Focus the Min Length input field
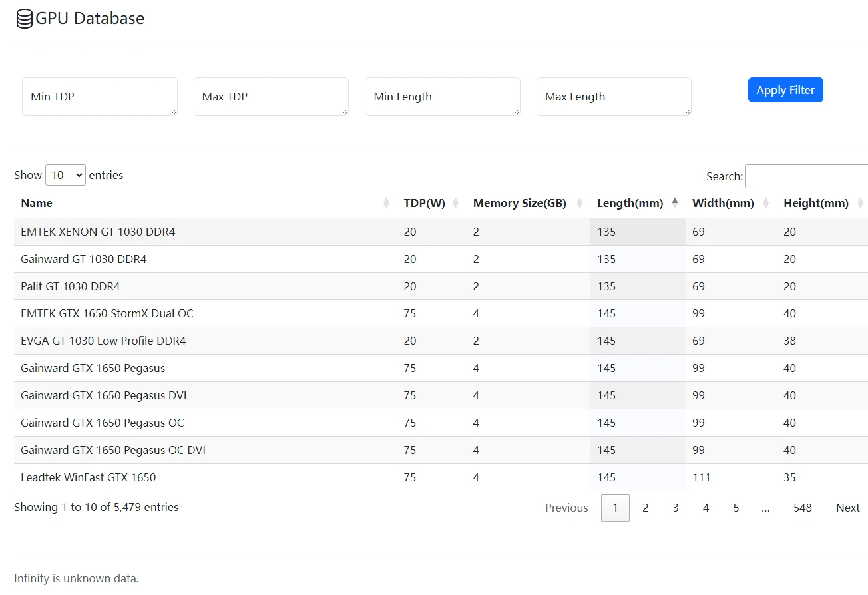 point(443,97)
